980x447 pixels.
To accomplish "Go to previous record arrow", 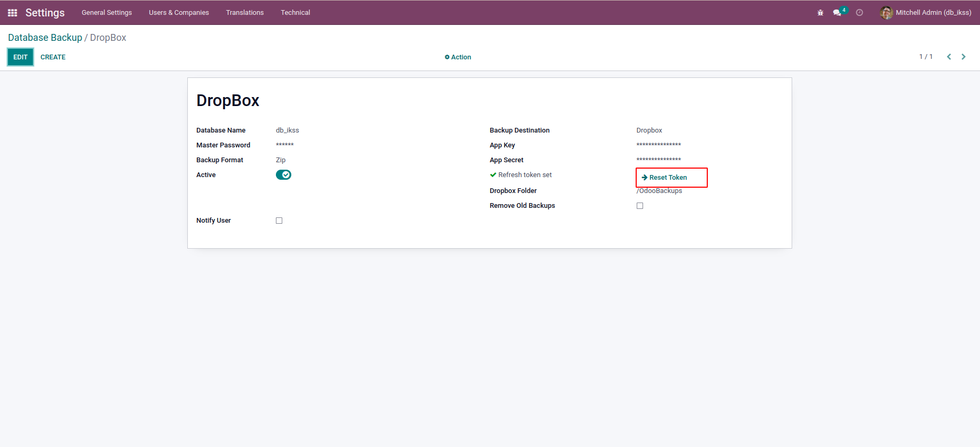I will [x=949, y=57].
